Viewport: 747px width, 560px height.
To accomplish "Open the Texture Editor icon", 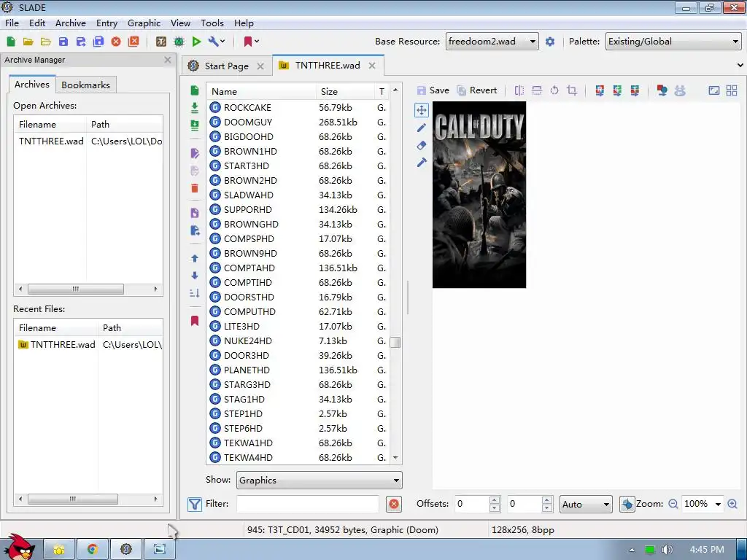I will click(161, 42).
